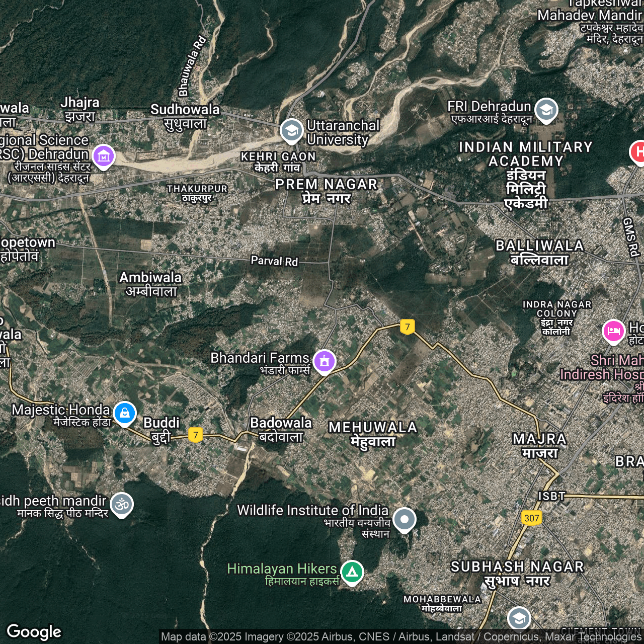Select the Majestic Honda shopping pin

point(125,413)
